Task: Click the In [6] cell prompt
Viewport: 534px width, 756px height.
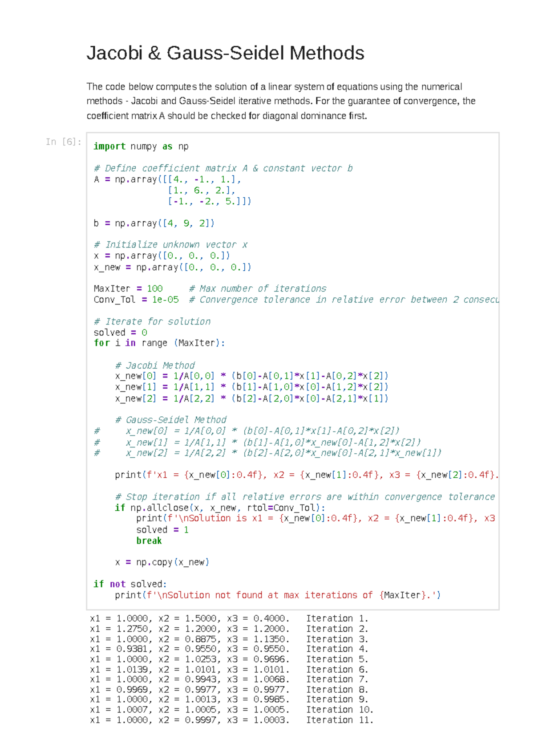Action: pyautogui.click(x=64, y=142)
